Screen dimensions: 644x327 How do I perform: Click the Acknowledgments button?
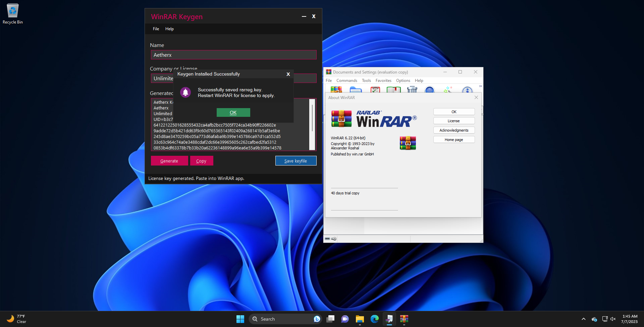[x=454, y=130]
